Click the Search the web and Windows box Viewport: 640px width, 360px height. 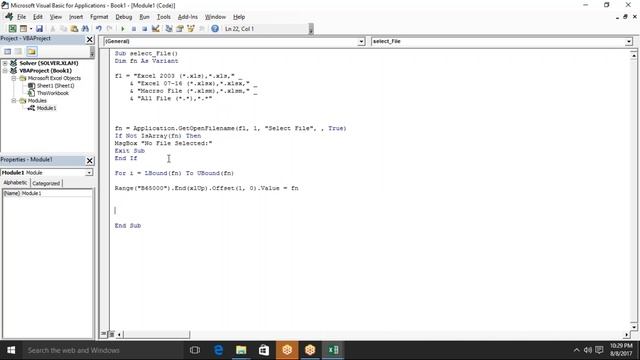click(x=102, y=350)
